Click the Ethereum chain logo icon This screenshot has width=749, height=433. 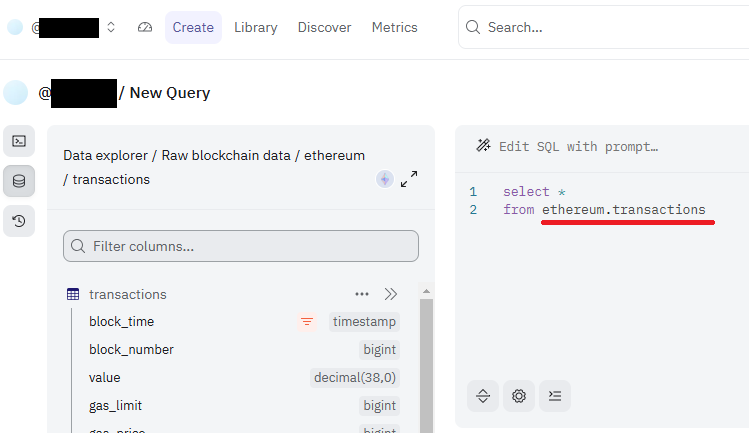385,179
